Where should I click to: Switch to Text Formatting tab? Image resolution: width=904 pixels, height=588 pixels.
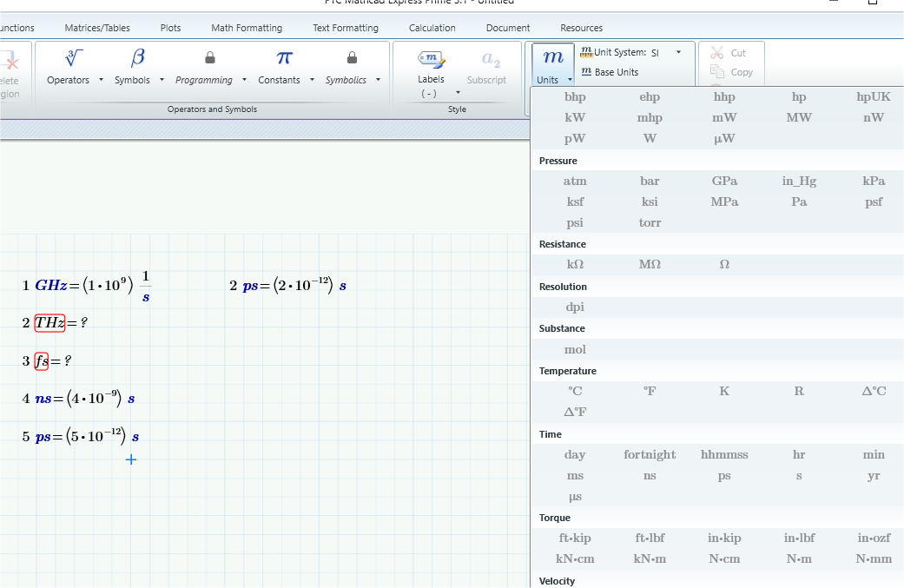coord(346,28)
